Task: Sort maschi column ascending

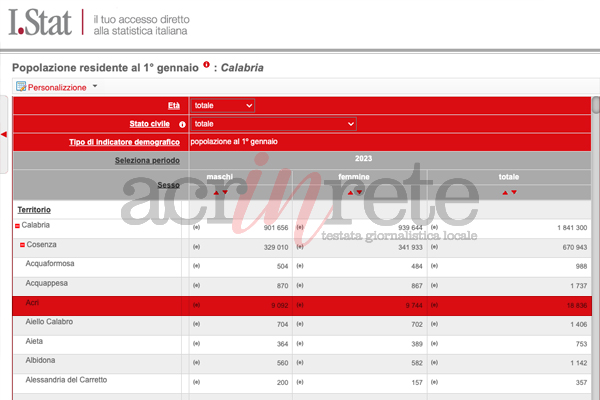Action: coord(216,193)
